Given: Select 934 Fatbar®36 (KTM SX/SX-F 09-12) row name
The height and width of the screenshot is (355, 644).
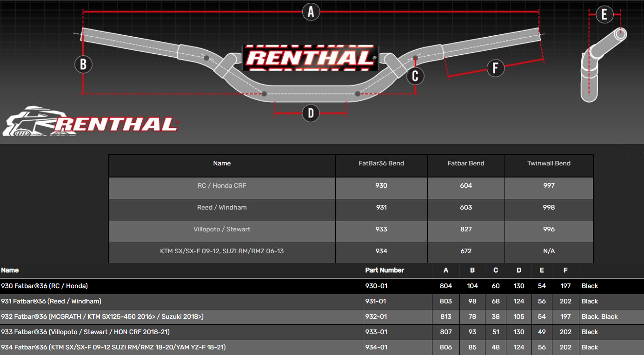Looking at the screenshot, I should (x=113, y=347).
